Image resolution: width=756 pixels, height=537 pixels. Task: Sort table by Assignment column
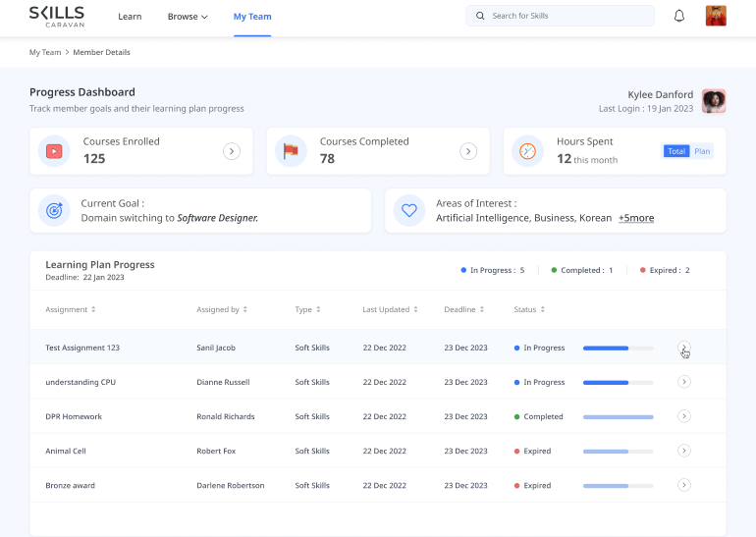pos(71,309)
